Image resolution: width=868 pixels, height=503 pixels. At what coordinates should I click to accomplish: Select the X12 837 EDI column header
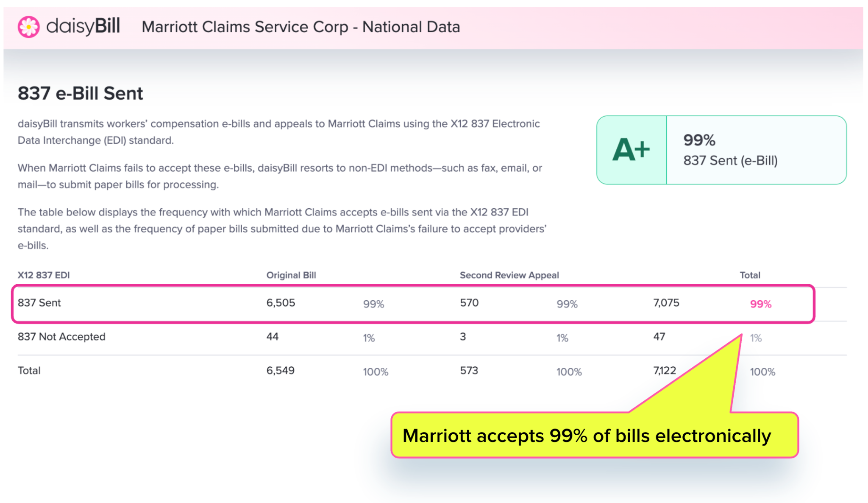click(x=44, y=275)
